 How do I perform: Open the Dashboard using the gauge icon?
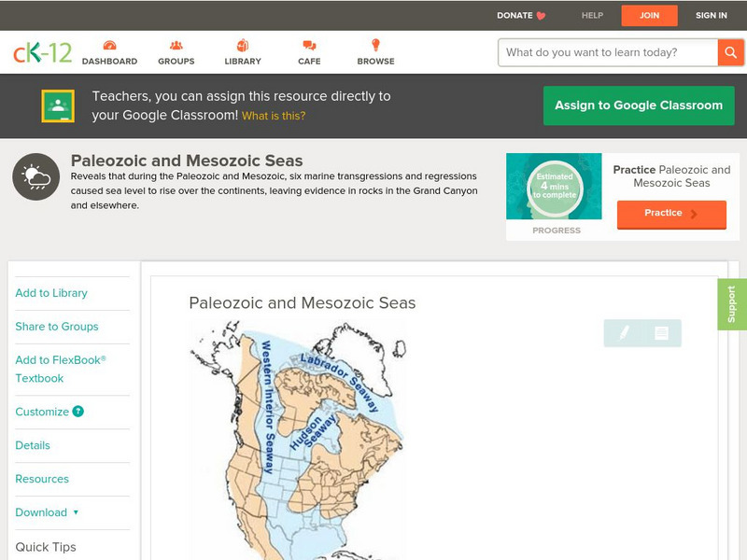click(111, 43)
